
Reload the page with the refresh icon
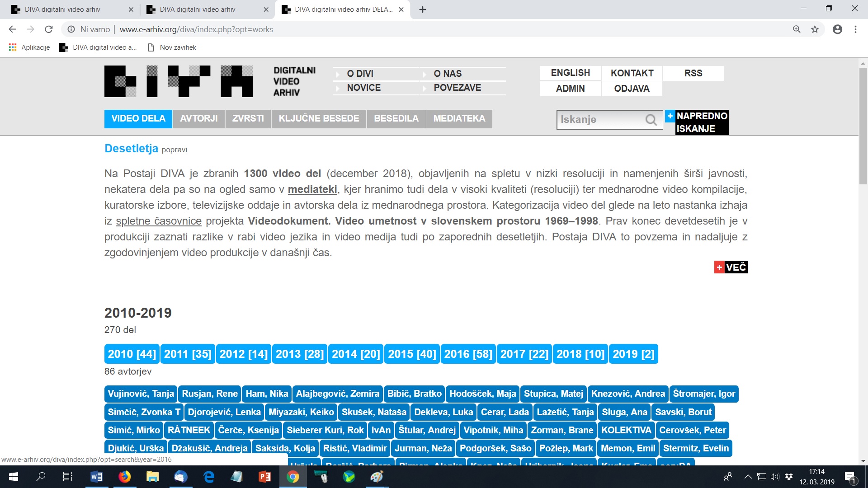[x=49, y=29]
